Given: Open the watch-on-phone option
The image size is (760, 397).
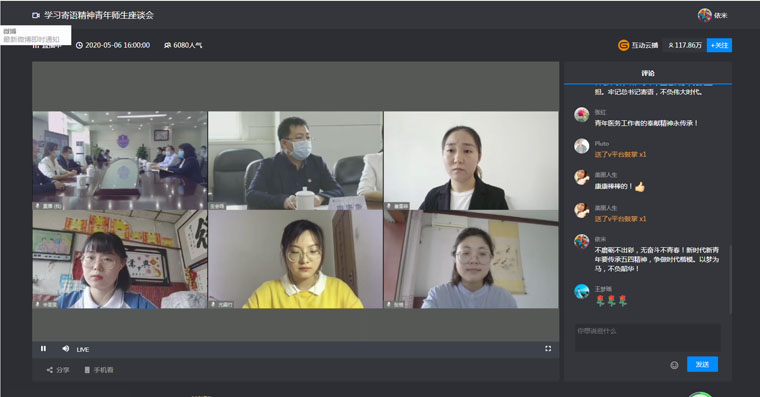Looking at the screenshot, I should pyautogui.click(x=99, y=370).
